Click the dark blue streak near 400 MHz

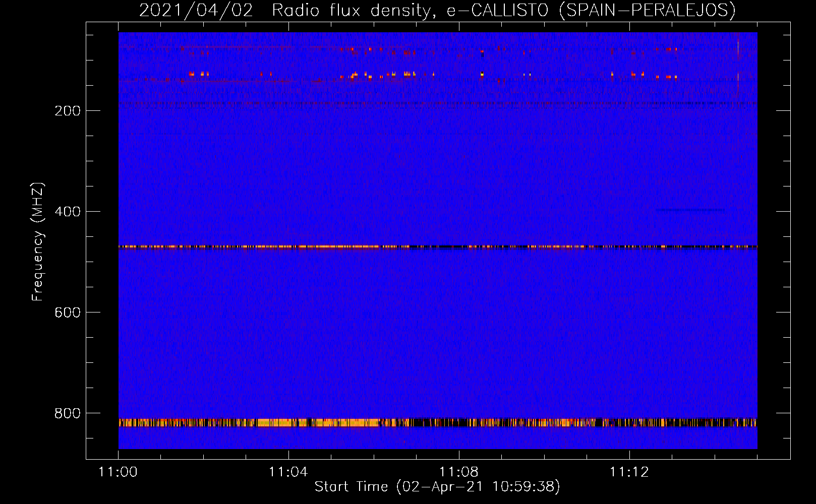click(690, 210)
